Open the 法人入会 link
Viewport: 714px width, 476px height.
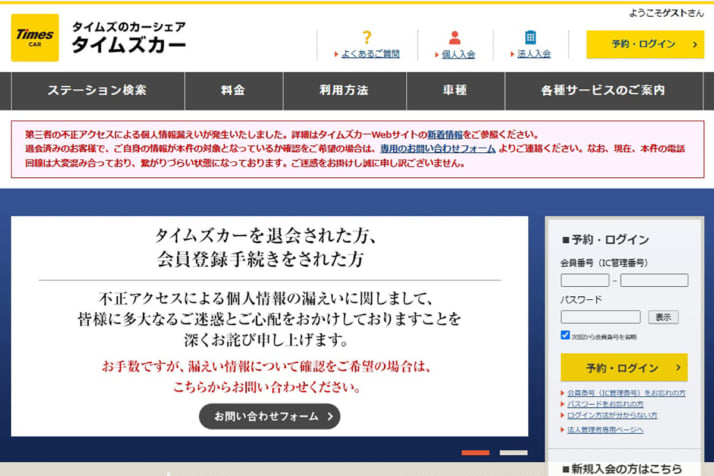click(534, 54)
